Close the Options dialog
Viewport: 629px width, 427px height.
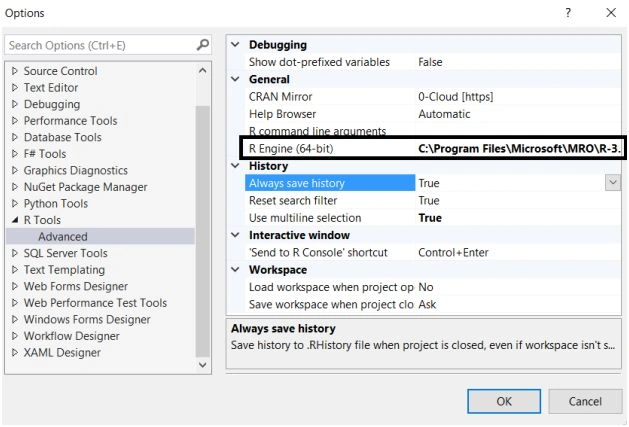tap(611, 13)
